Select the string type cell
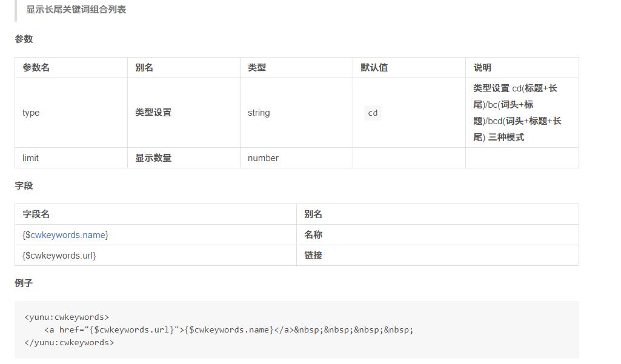This screenshot has height=364, width=621. click(258, 113)
